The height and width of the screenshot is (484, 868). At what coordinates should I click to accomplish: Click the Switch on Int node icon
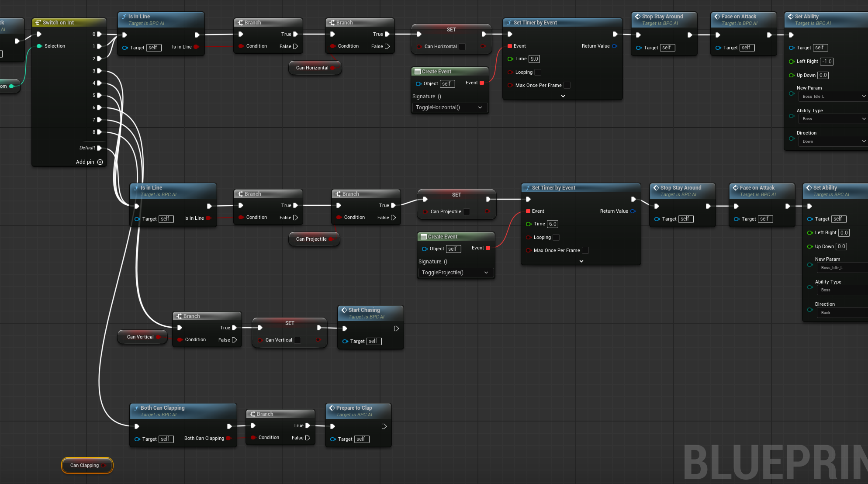(38, 23)
